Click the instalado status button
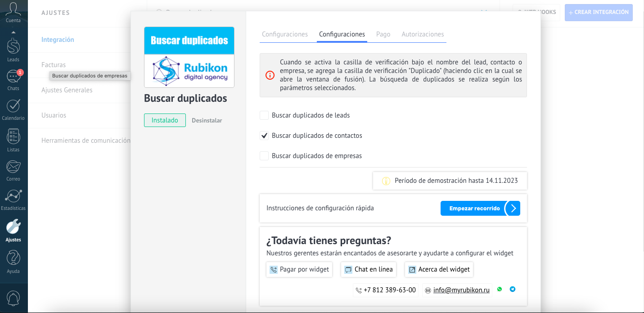This screenshot has height=313, width=644. coord(165,120)
